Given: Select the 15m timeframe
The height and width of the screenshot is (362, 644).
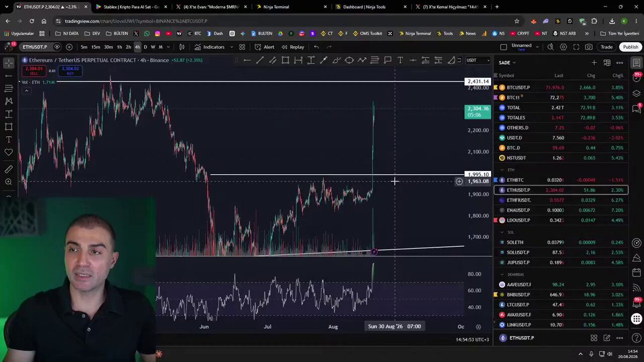Looking at the screenshot, I should (x=96, y=47).
